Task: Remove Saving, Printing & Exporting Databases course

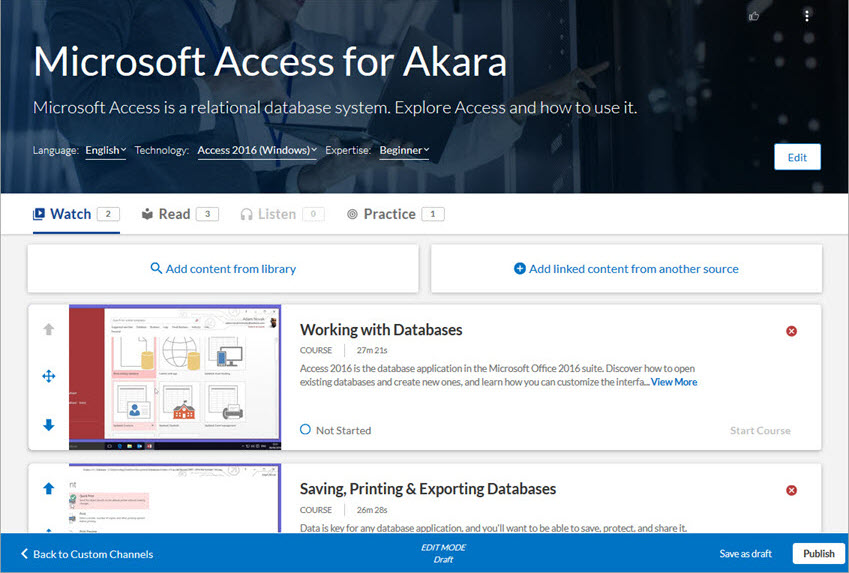Action: [x=791, y=490]
